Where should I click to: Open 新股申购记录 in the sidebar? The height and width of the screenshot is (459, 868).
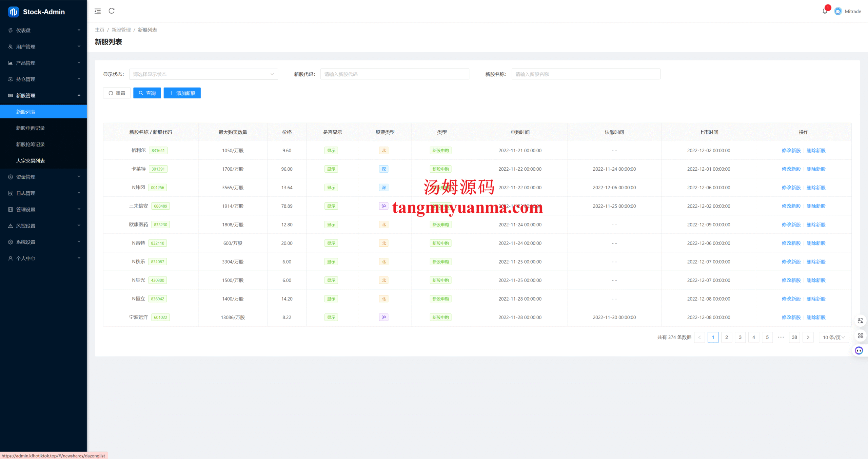pos(31,128)
